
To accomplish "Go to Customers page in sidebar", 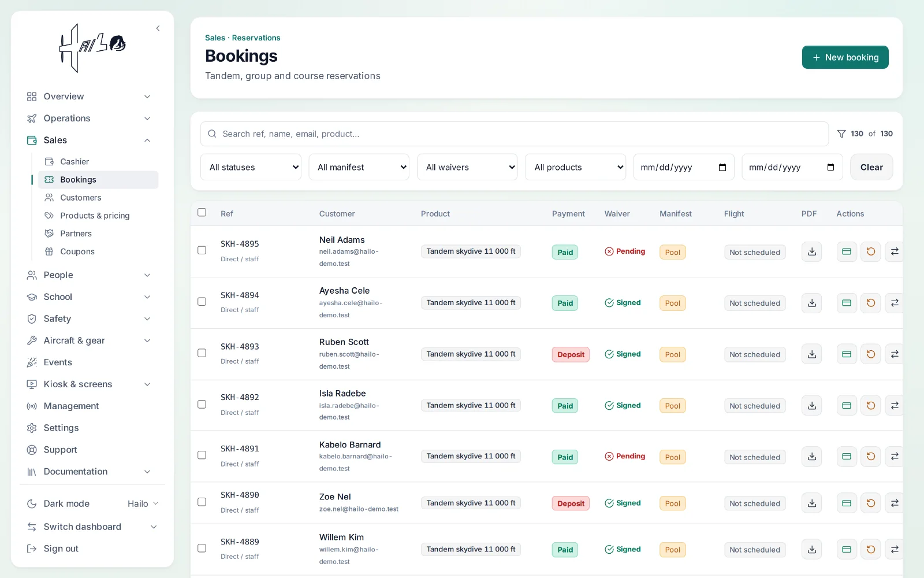I will click(x=98, y=198).
